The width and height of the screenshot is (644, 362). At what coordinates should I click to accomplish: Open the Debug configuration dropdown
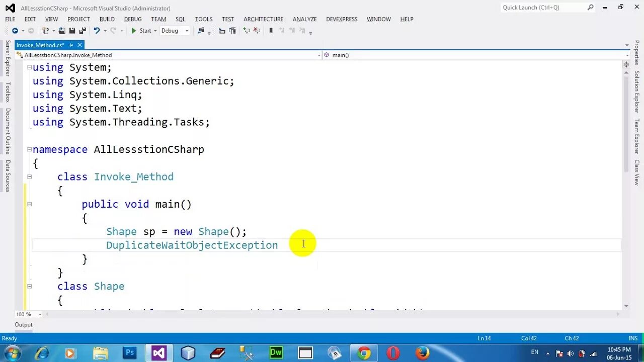coord(175,31)
